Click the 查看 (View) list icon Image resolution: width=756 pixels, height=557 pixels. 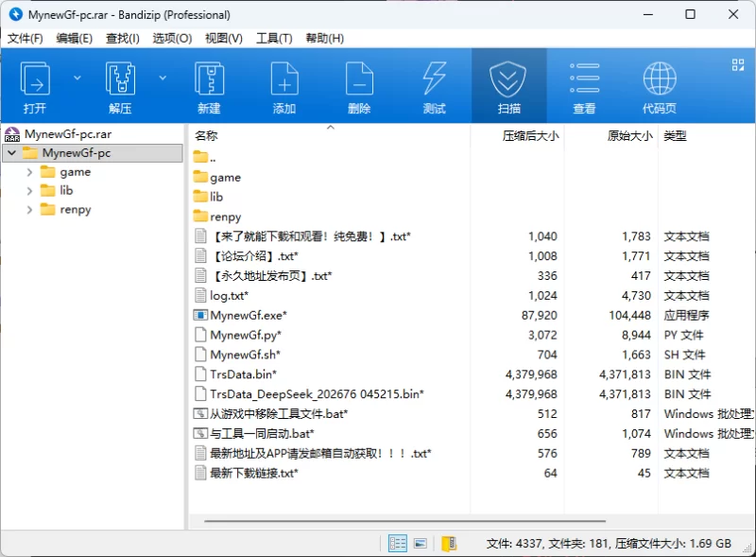click(584, 78)
